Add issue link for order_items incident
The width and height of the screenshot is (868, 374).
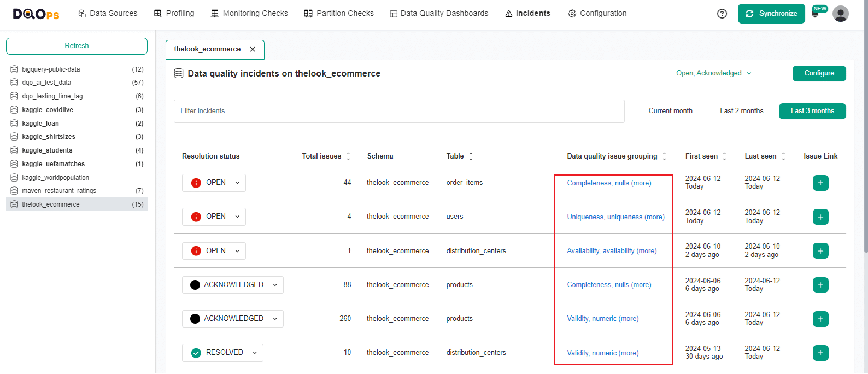point(820,183)
